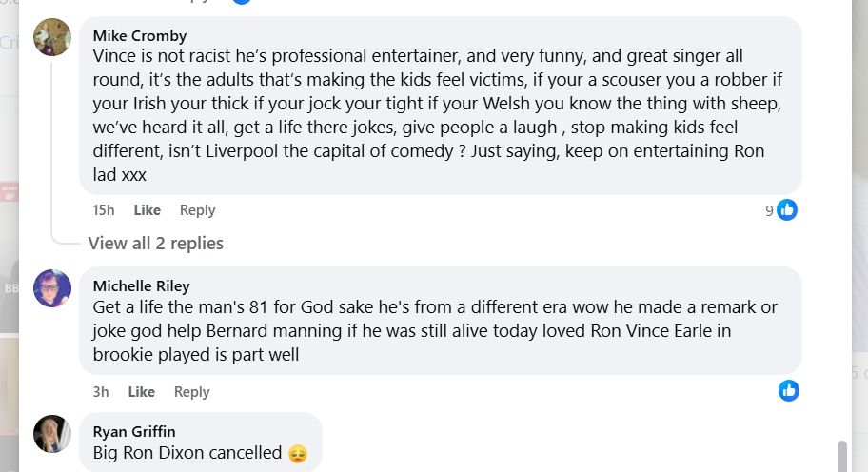The image size is (868, 472).
Task: Like Michelle Riley's comment
Action: click(141, 391)
